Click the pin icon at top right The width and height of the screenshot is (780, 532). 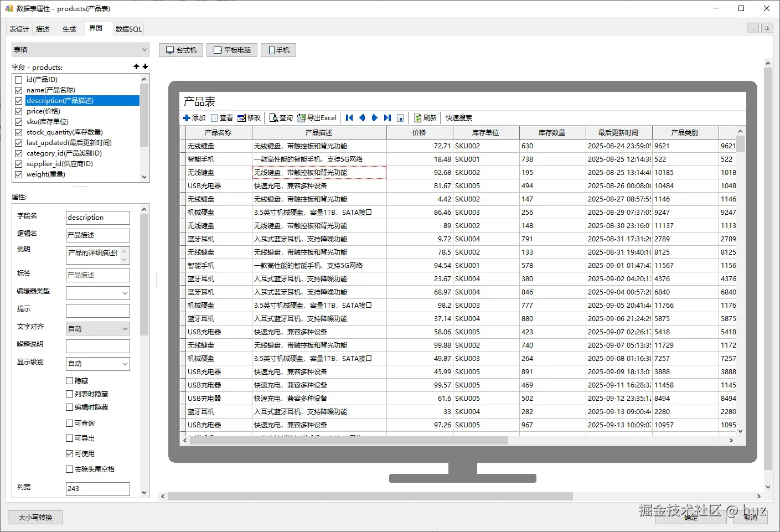[767, 28]
